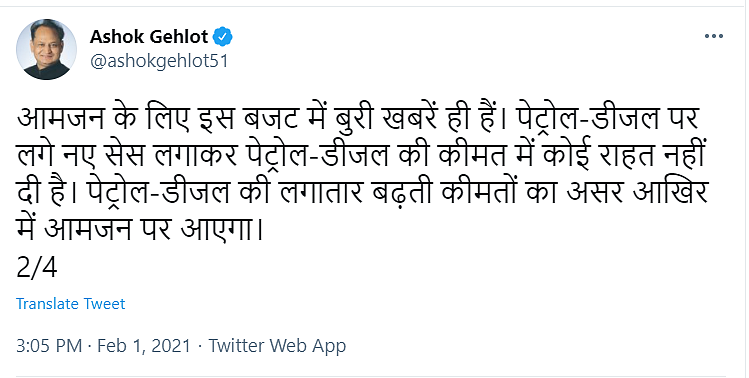The image size is (749, 378).
Task: Click the first tweet line starting with आमजन
Action: tap(358, 120)
